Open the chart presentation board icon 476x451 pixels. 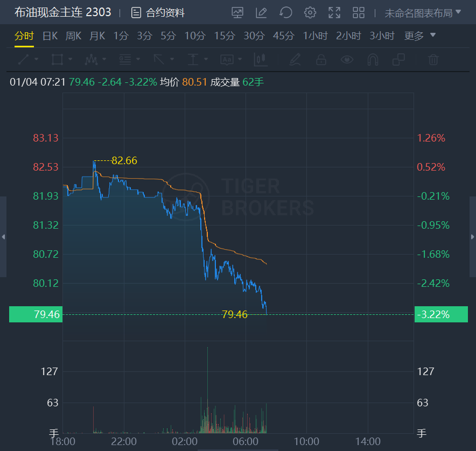tap(237, 12)
